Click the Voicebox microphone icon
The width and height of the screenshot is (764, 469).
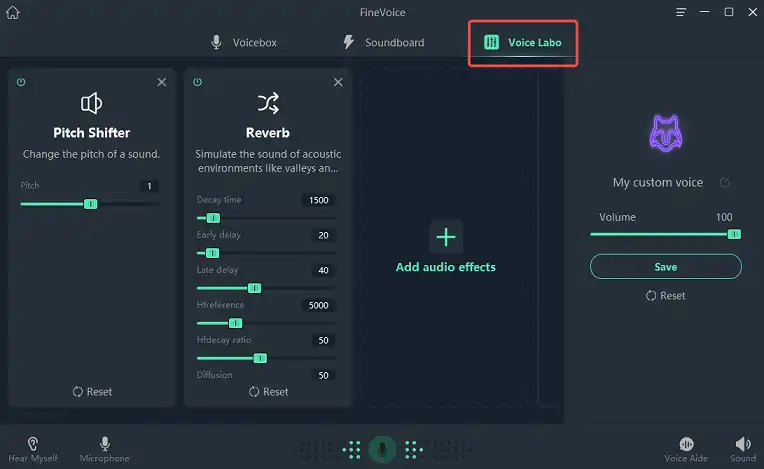tap(216, 42)
